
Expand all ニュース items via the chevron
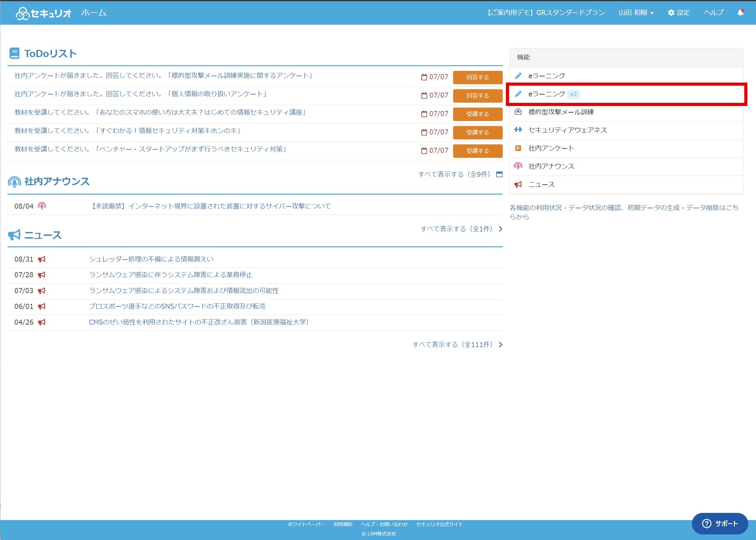pos(500,344)
